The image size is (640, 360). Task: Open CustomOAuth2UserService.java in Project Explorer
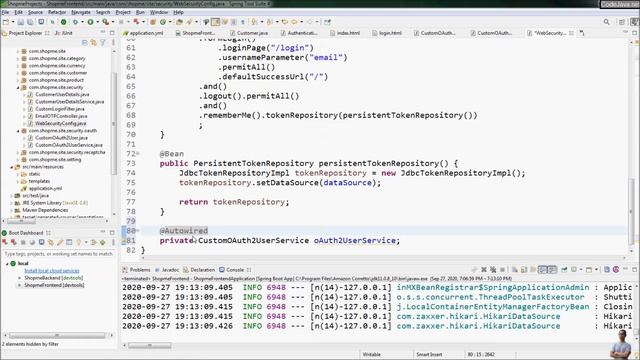69,145
